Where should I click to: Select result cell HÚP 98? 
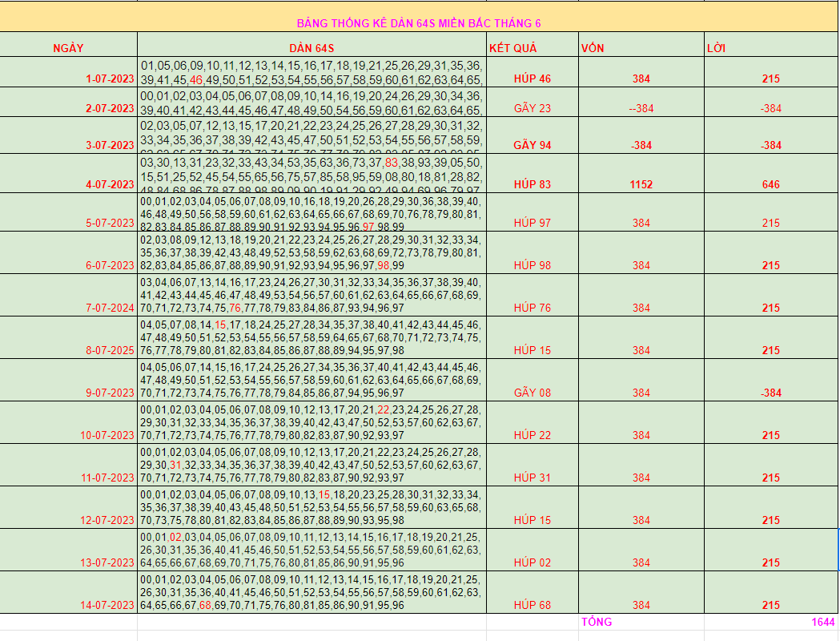point(533,253)
